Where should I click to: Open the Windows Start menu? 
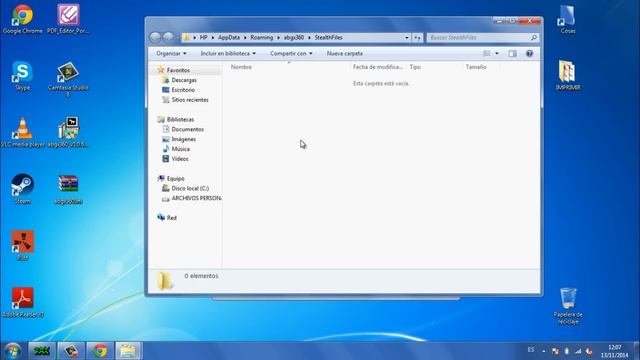13,351
